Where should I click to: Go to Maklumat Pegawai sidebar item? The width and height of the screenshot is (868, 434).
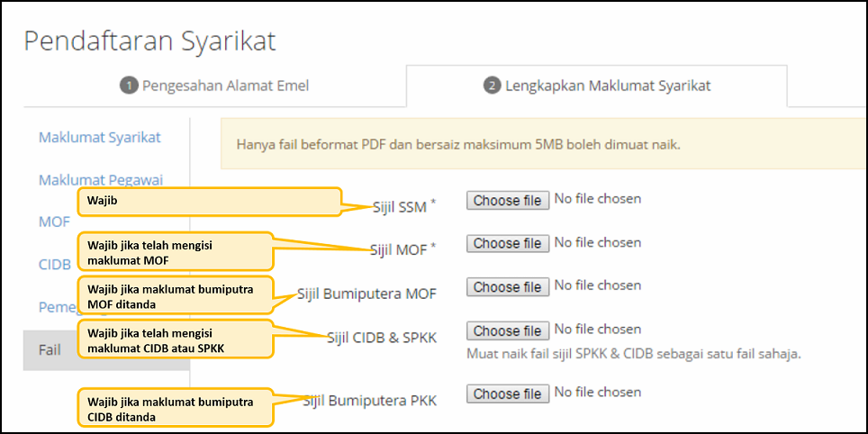tap(100, 180)
